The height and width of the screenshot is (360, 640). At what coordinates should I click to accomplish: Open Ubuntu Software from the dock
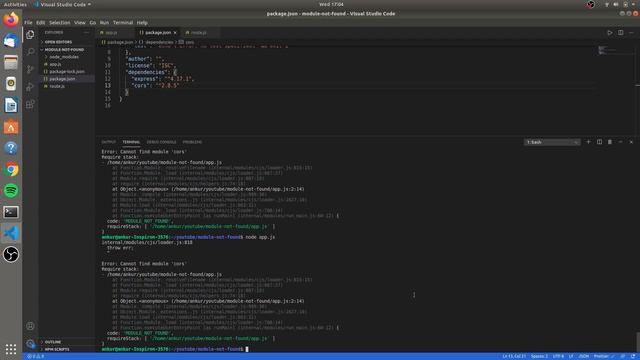[x=11, y=127]
